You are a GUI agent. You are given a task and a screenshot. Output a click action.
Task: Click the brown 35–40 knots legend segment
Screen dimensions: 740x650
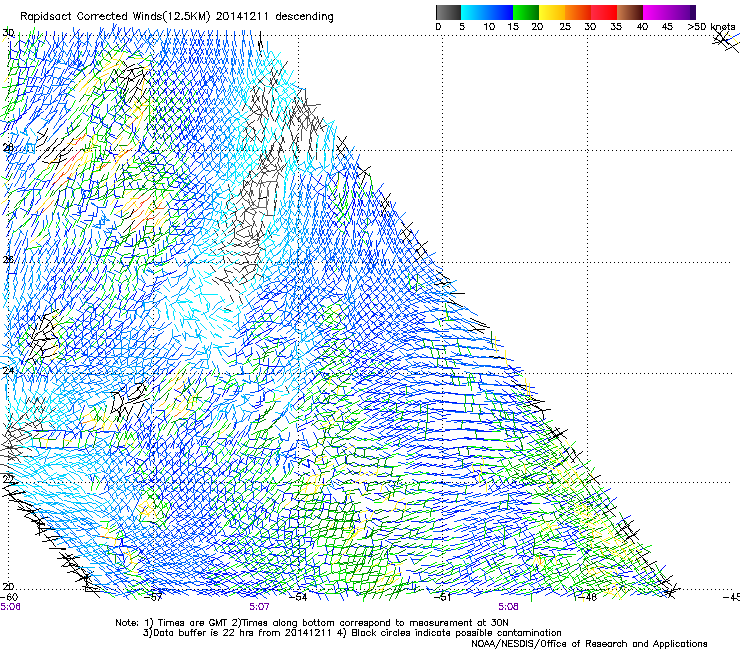pos(630,12)
